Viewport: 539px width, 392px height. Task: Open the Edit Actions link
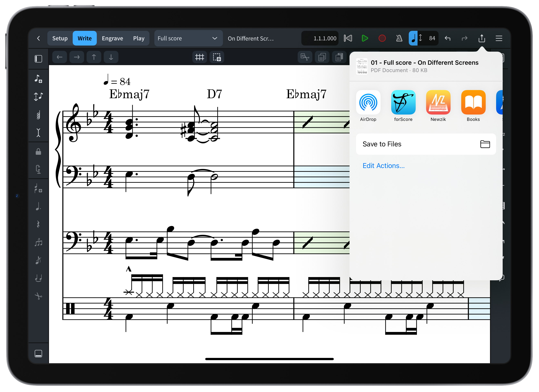[383, 166]
